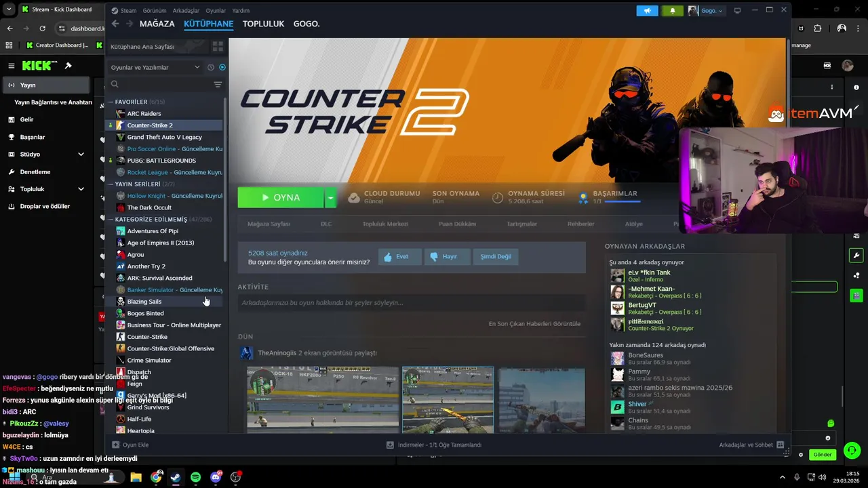Open File Explorer from taskbar

coord(136,477)
